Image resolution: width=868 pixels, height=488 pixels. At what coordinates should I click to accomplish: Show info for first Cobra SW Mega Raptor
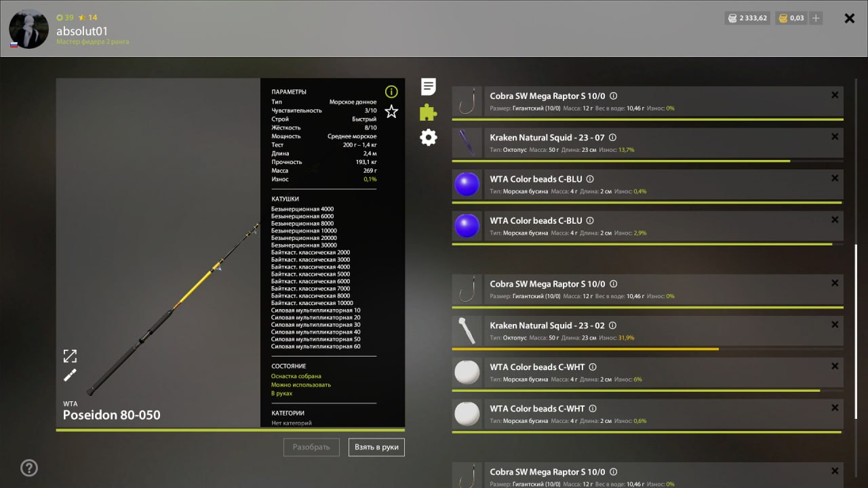(613, 96)
